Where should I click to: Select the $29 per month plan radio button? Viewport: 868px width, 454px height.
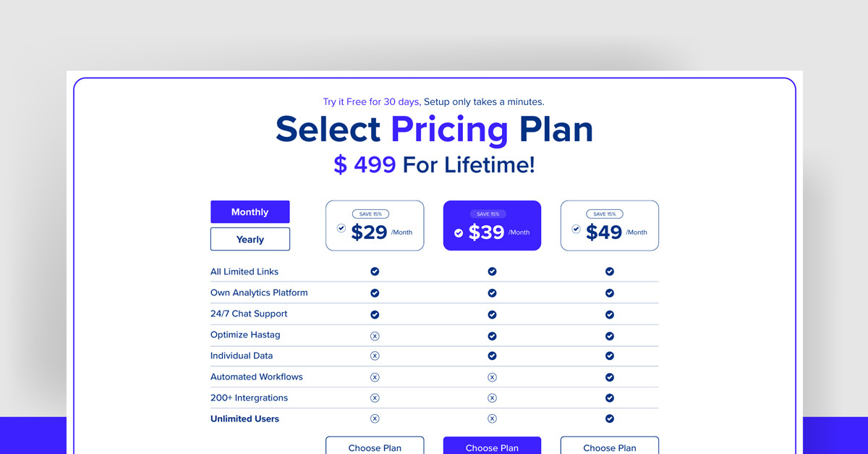click(x=341, y=227)
